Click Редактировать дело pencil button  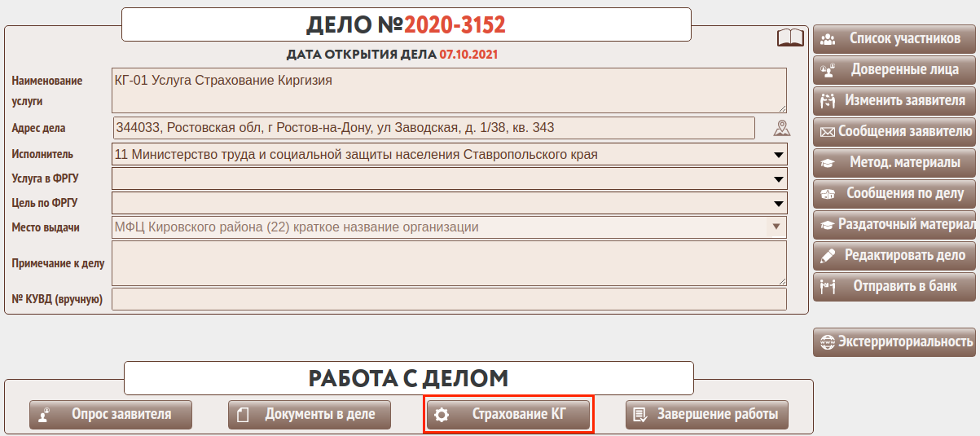[894, 255]
